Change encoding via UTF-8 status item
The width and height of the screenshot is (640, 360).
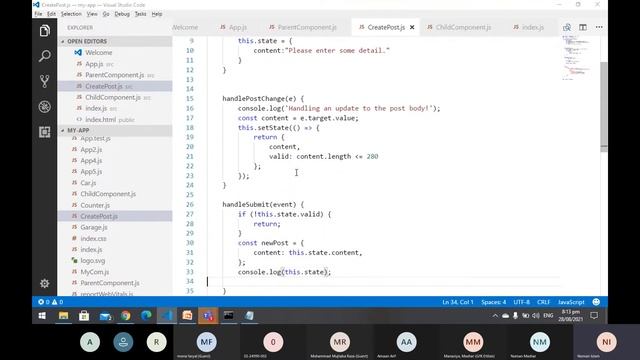point(522,302)
